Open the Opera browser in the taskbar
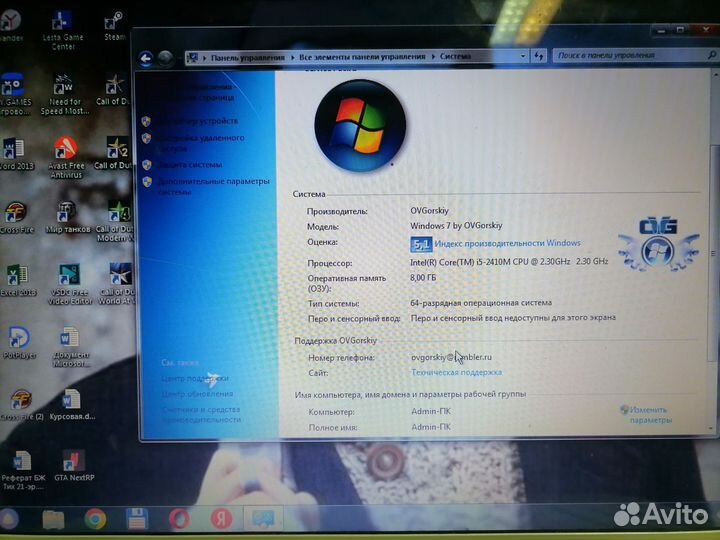Image resolution: width=720 pixels, height=540 pixels. click(179, 518)
